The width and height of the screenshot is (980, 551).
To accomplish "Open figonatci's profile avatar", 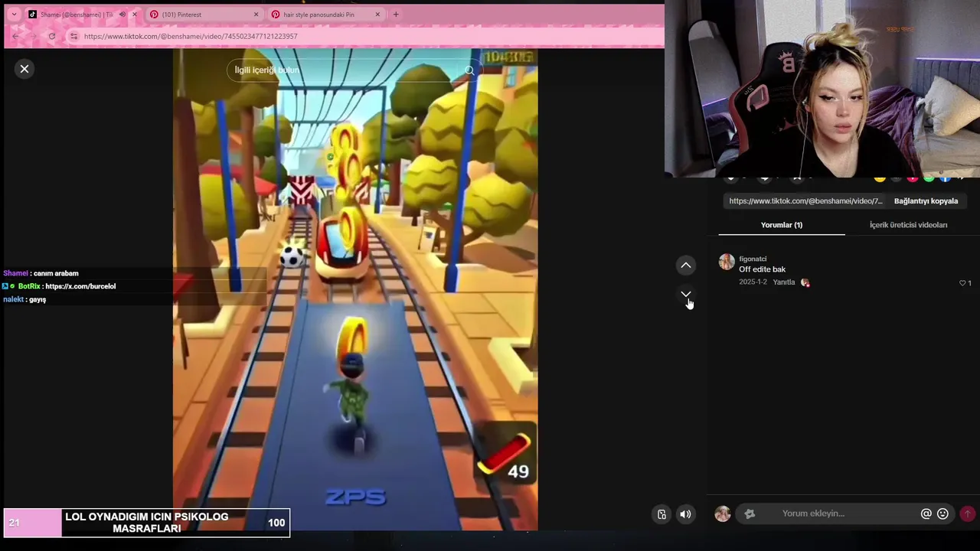I will coord(727,262).
